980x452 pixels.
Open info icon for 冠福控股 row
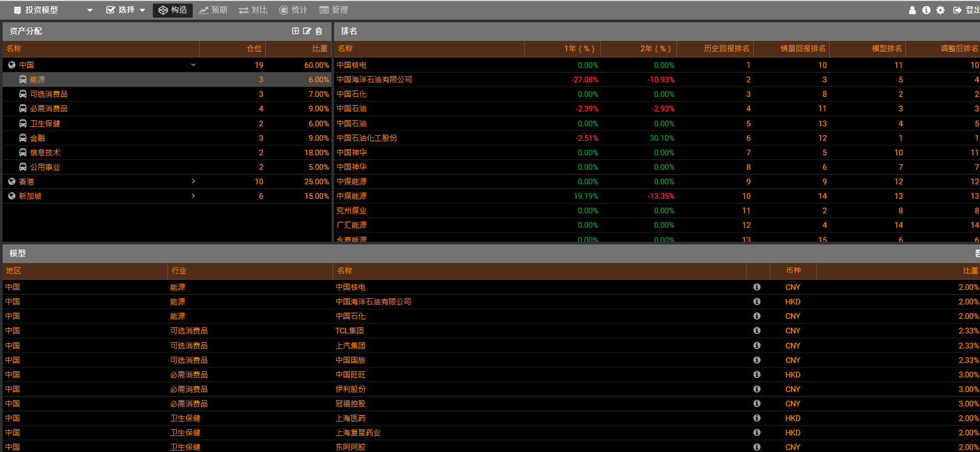757,403
